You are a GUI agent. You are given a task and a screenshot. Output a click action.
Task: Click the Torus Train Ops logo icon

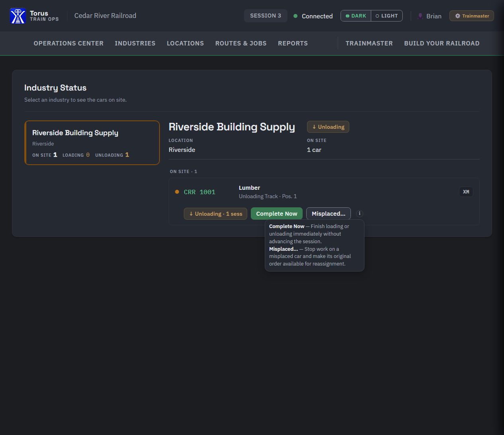coord(18,16)
